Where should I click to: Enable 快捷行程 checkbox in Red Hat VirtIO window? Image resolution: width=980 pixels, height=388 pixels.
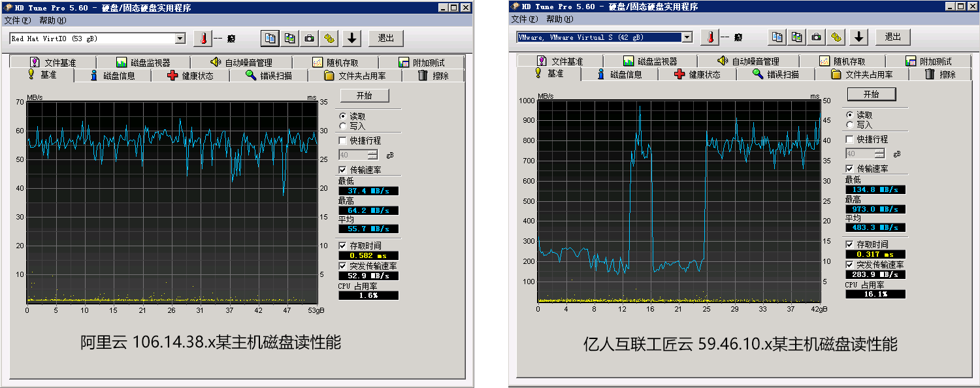[342, 140]
